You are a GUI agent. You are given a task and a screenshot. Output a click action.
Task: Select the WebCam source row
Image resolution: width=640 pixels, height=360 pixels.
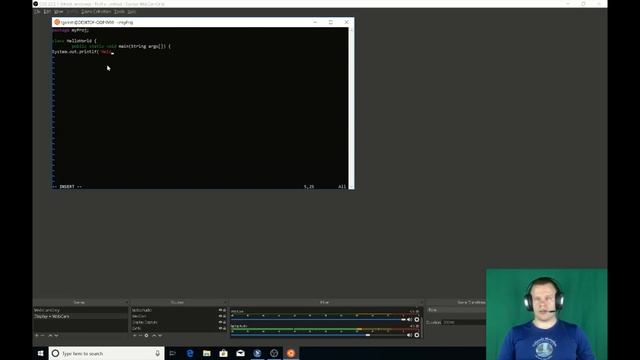[x=179, y=316]
